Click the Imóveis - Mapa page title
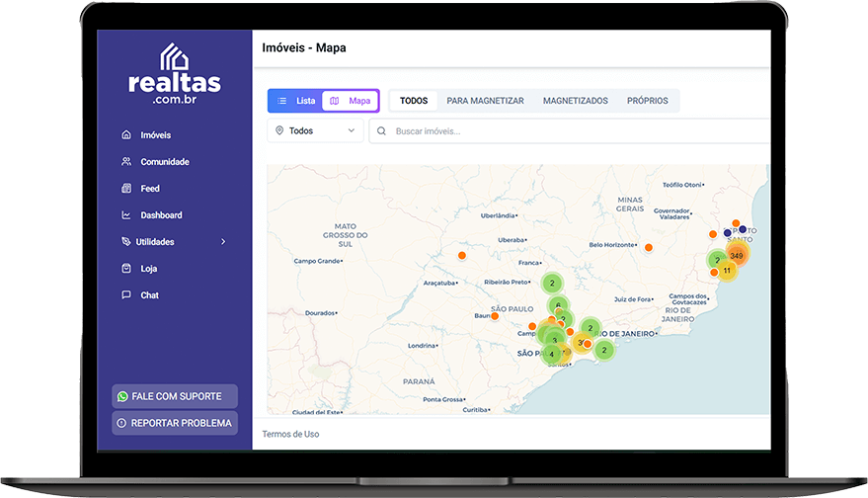Screen dimensions: 868x498 (x=304, y=47)
